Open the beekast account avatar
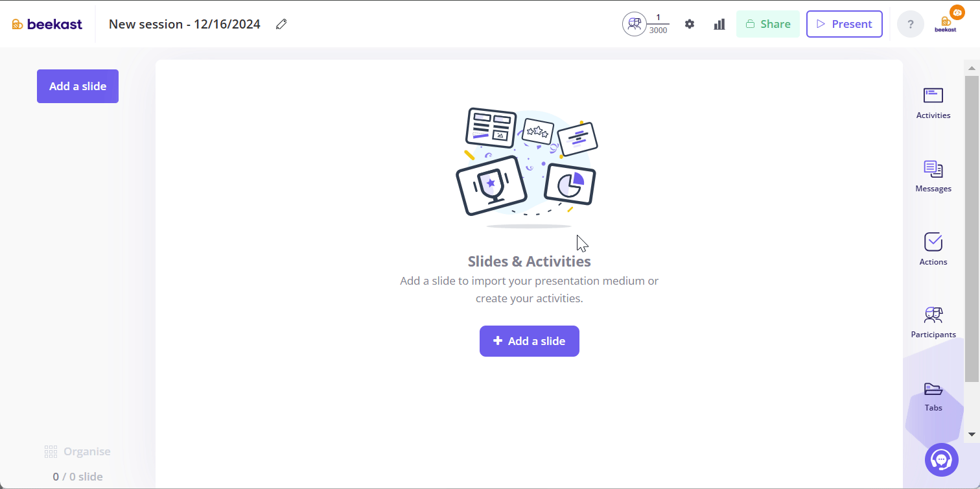This screenshot has height=489, width=980. click(x=946, y=24)
